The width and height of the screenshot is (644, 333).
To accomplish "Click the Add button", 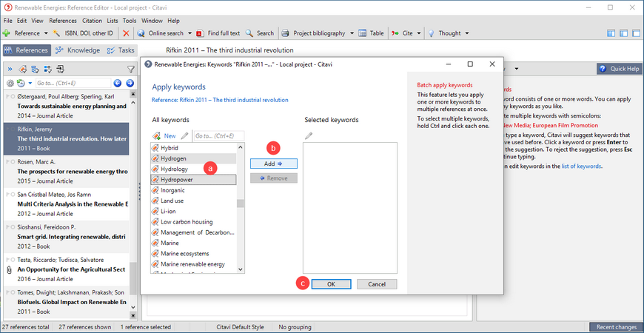I will point(274,164).
